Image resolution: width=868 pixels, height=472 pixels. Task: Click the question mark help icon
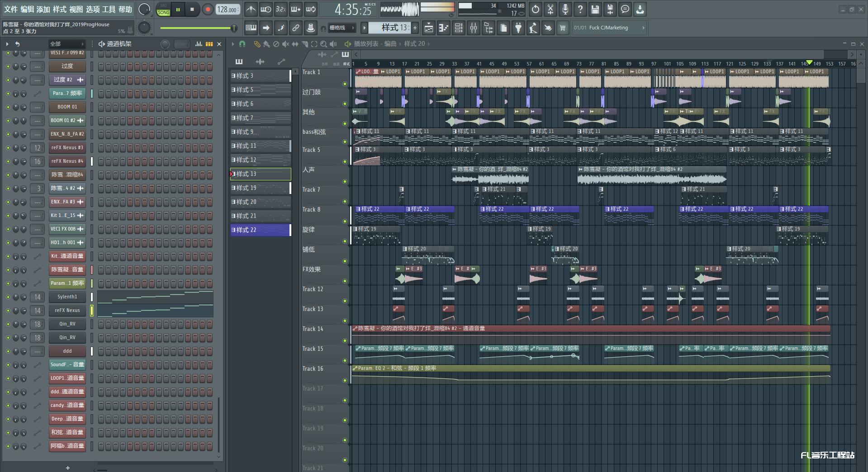[580, 9]
